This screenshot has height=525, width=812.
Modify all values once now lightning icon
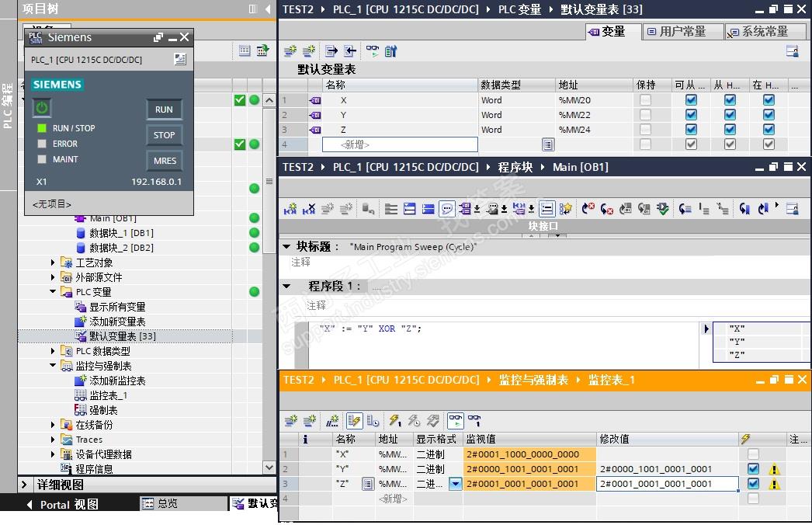click(x=395, y=421)
